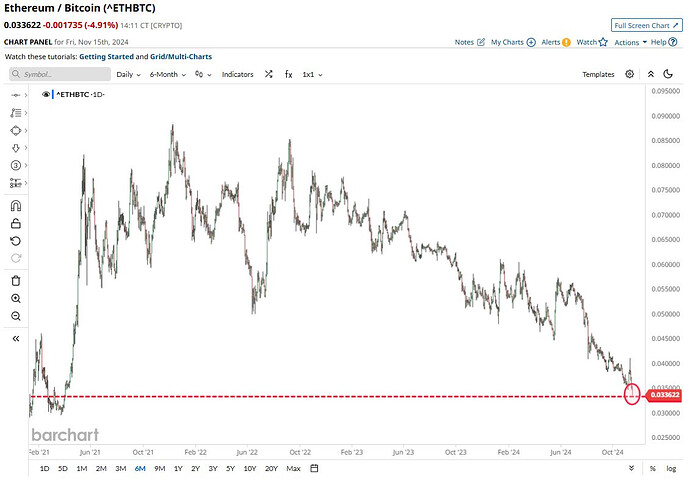690x481 pixels.
Task: Toggle ^ETHBTC series visibility eye icon
Action: [x=46, y=94]
